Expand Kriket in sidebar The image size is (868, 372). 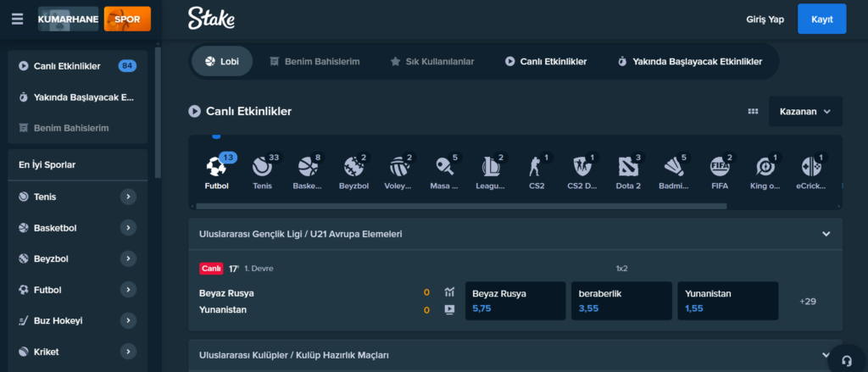pyautogui.click(x=129, y=352)
